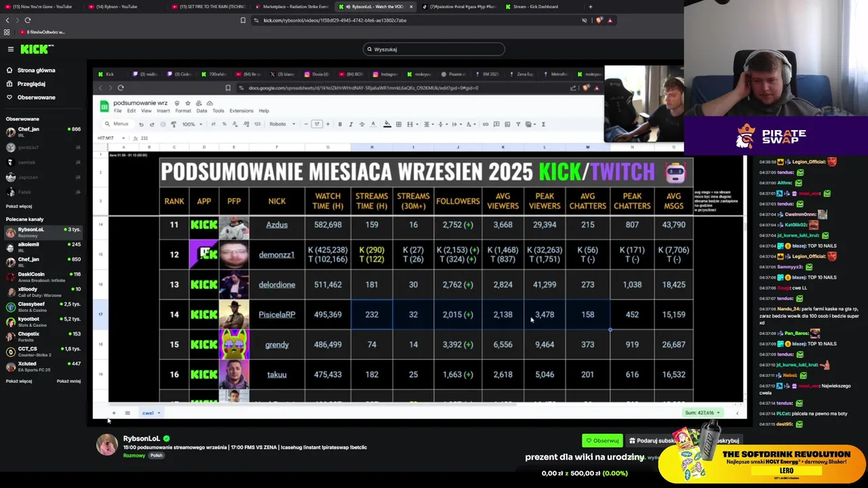Open a new browser tab with the plus
The width and height of the screenshot is (868, 488).
[590, 7]
